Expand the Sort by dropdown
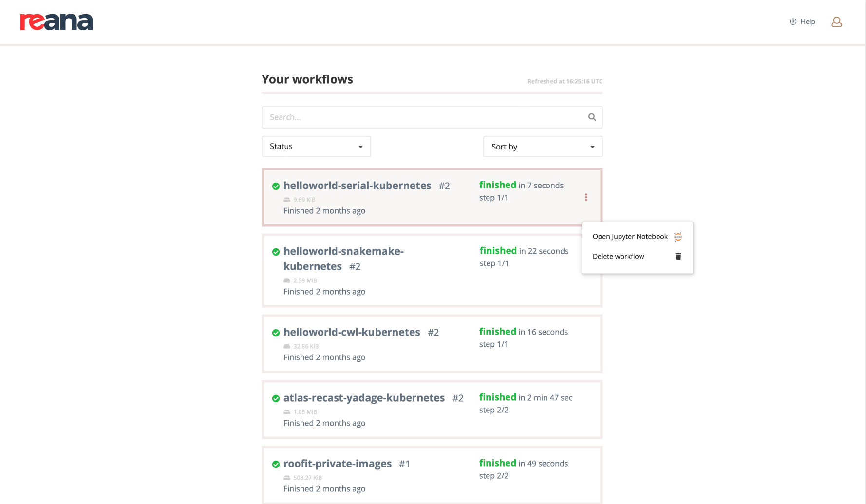The image size is (866, 504). point(543,147)
